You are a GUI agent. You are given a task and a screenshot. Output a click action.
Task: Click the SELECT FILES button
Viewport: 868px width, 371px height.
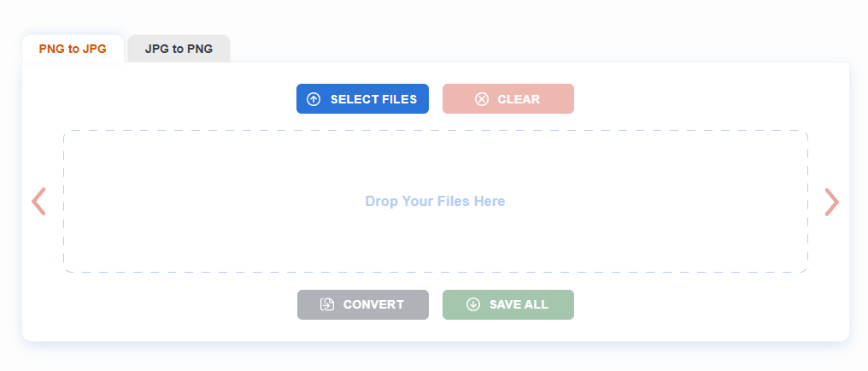click(362, 99)
